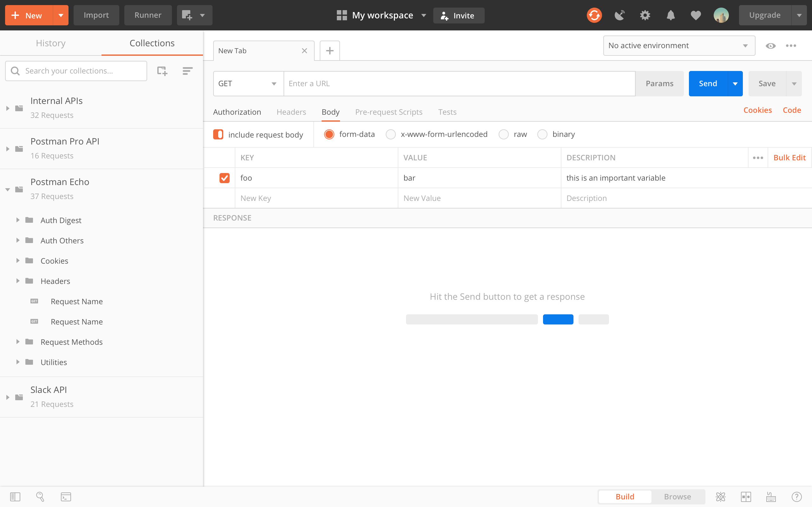Click the sort collections icon
Image resolution: width=812 pixels, height=507 pixels.
187,71
